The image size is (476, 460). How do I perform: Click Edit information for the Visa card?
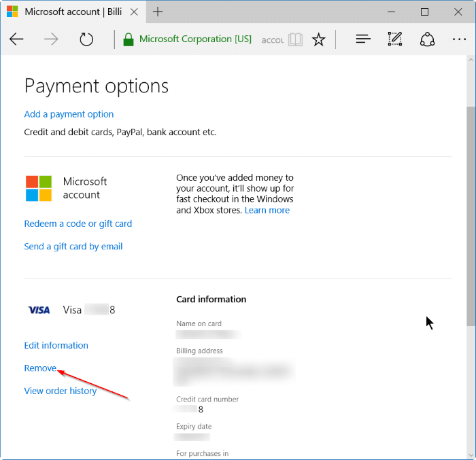click(x=56, y=345)
